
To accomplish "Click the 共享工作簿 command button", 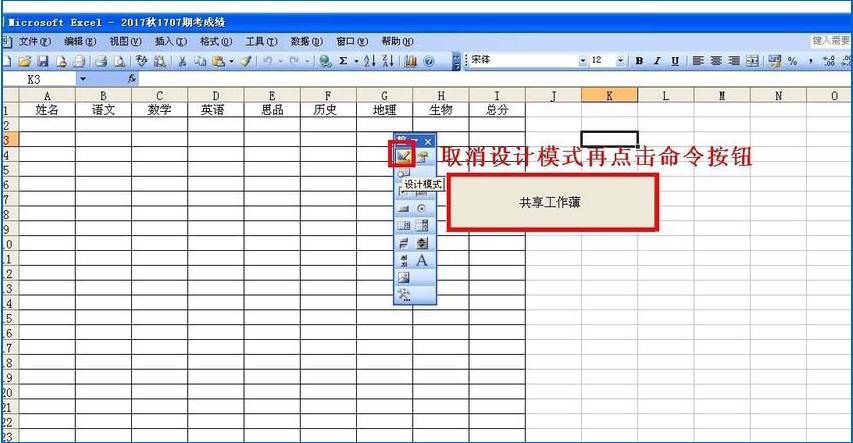I will pos(552,202).
